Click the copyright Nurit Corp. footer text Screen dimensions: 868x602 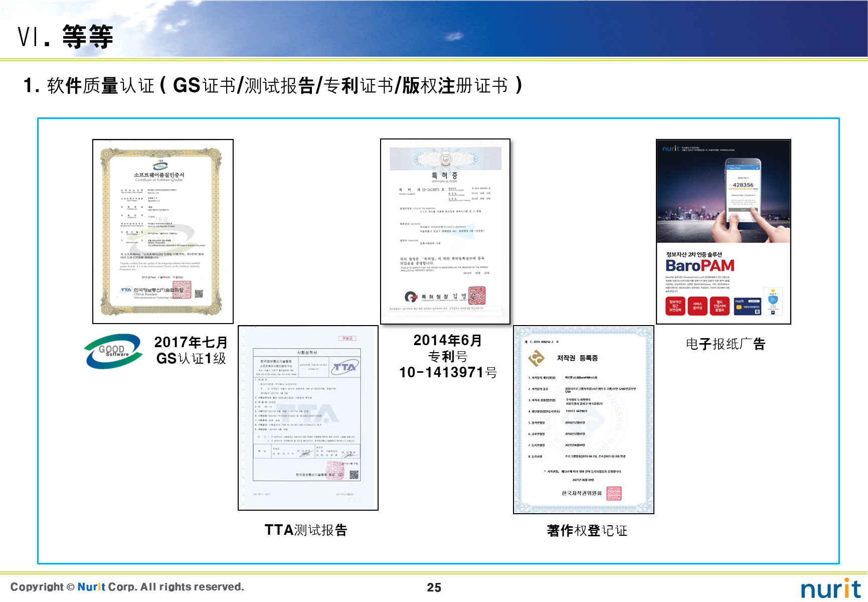(127, 586)
